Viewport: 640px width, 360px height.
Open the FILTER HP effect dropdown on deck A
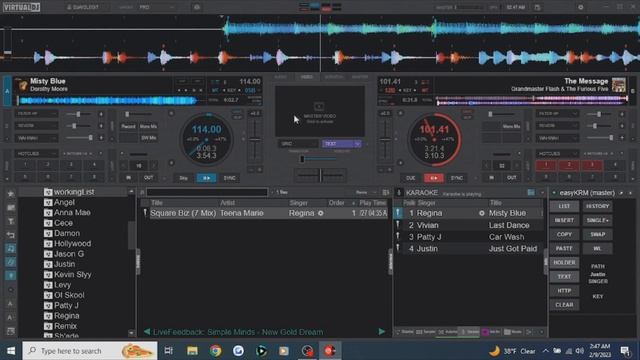pyautogui.click(x=36, y=113)
